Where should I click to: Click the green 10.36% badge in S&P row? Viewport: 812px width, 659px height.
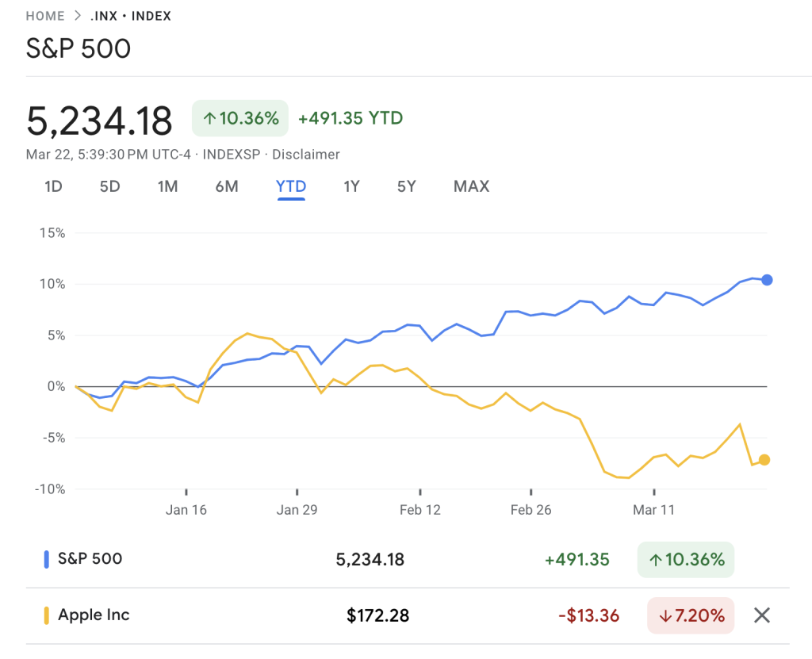click(686, 560)
